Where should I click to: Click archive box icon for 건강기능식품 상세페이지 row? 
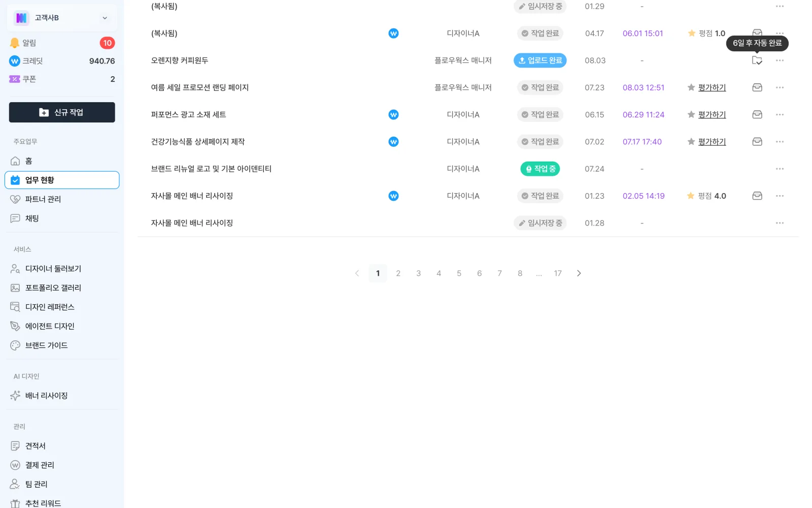[757, 142]
